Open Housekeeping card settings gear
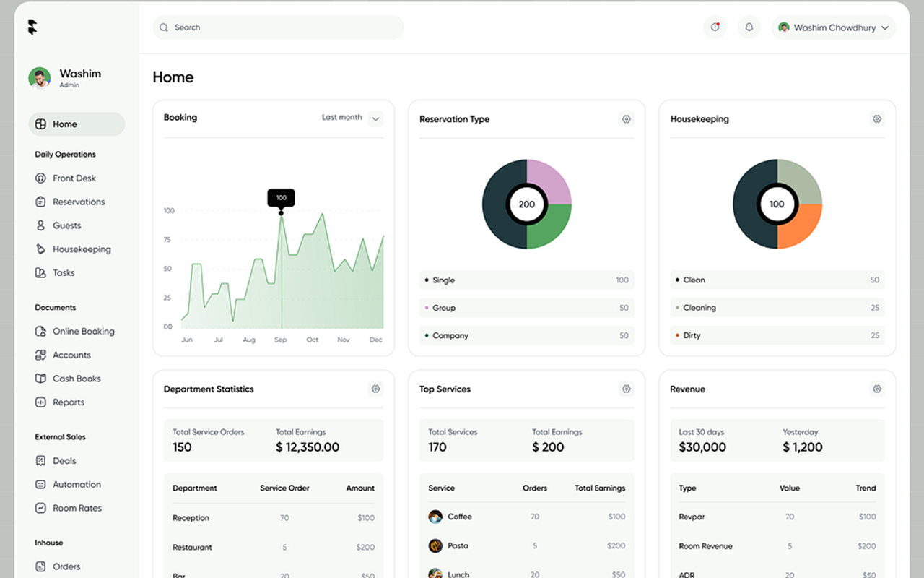Viewport: 924px width, 578px height. pos(877,119)
